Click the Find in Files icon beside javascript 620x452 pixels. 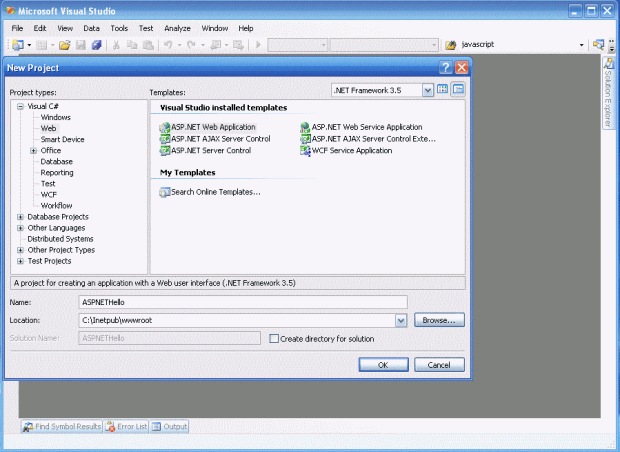(x=450, y=45)
